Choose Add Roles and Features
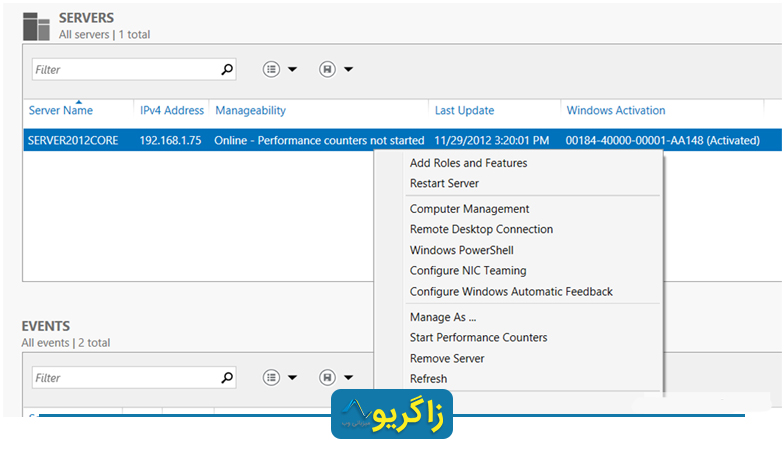 point(468,163)
